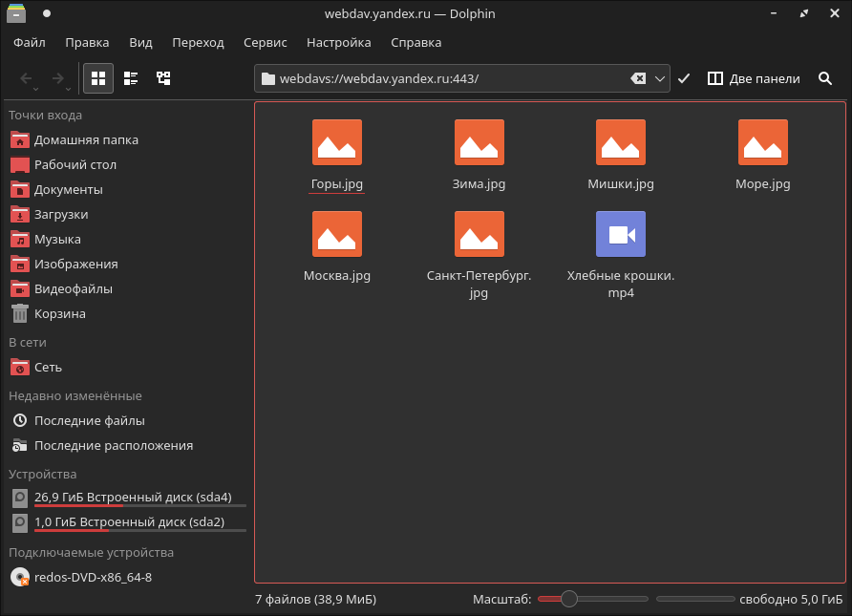This screenshot has width=852, height=616.
Task: Switch to details tree view mode
Action: coord(163,78)
